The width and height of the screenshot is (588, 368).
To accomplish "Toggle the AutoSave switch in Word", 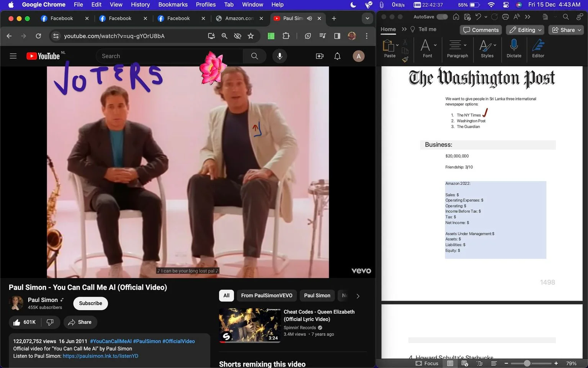I will [x=442, y=17].
